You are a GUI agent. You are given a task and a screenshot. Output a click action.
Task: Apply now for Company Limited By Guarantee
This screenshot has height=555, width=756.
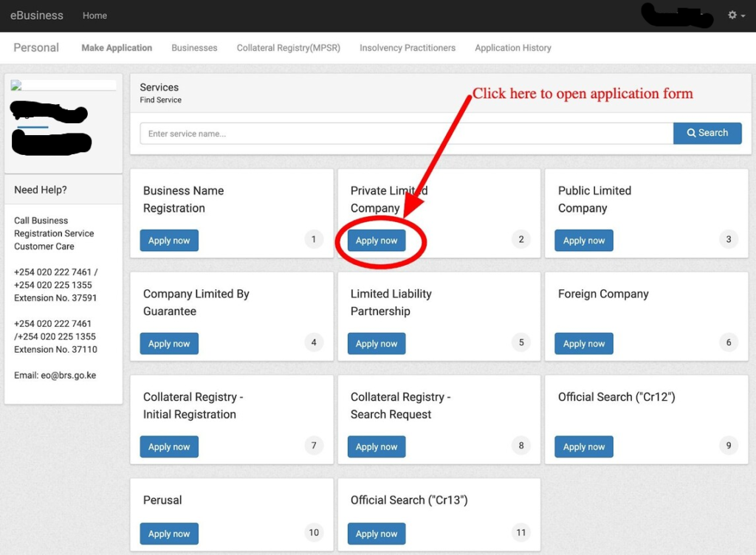pos(169,344)
